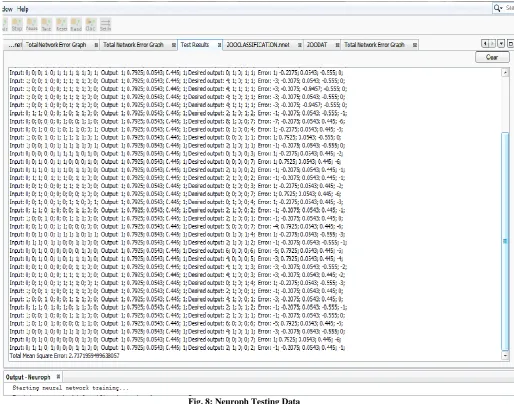514x404 pixels.
Task: Click the 'Starting neural network training...' line
Action: (70, 388)
